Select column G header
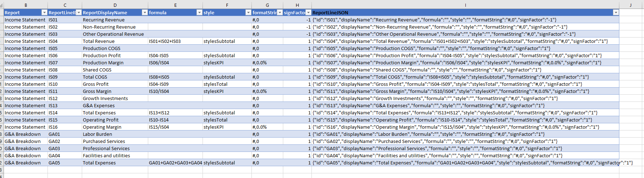This screenshot has width=644, height=178. [268, 5]
